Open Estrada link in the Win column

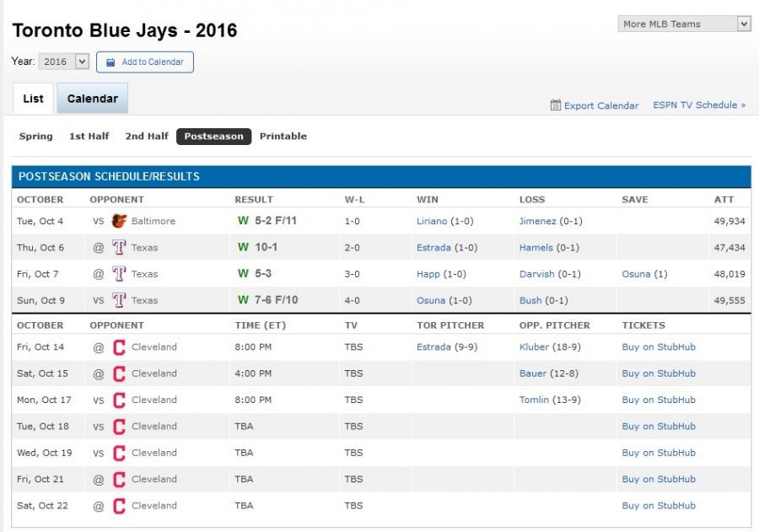click(433, 247)
